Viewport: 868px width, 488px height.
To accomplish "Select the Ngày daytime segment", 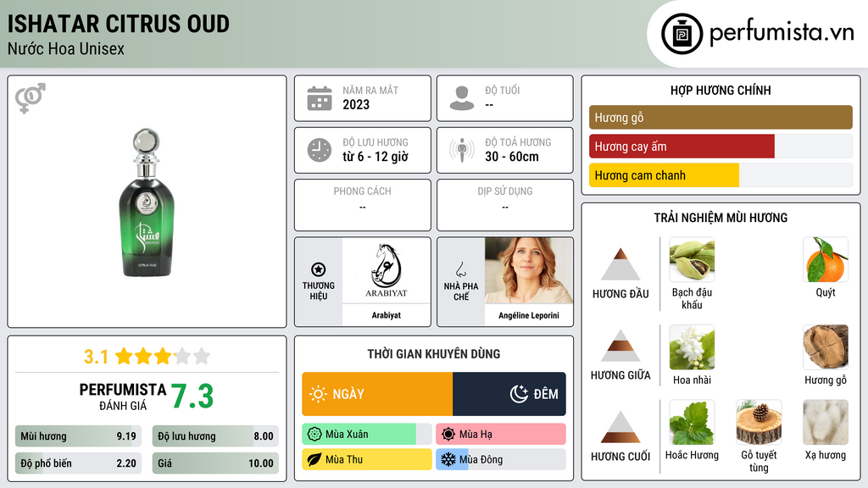I will 377,394.
